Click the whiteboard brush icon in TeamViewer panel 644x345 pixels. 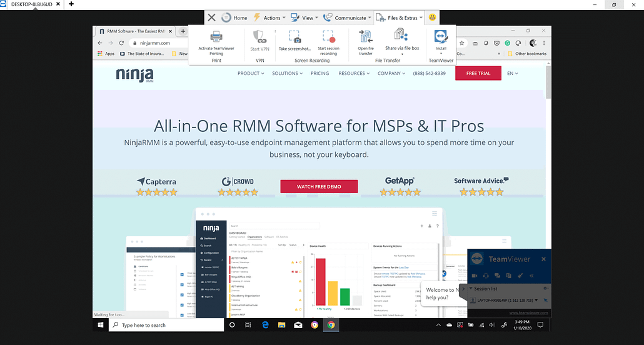[x=520, y=276]
